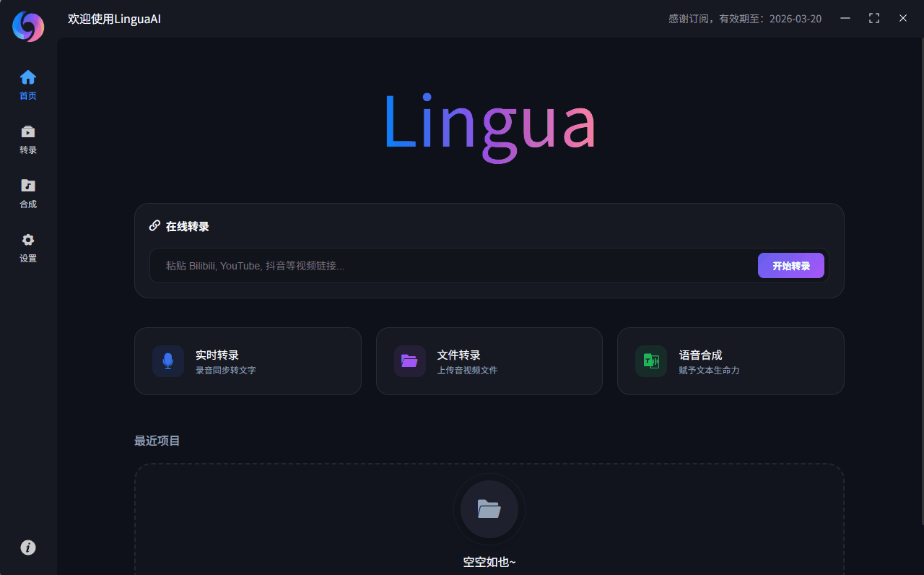Start 实时转录 with the microphone icon
924x575 pixels.
168,361
